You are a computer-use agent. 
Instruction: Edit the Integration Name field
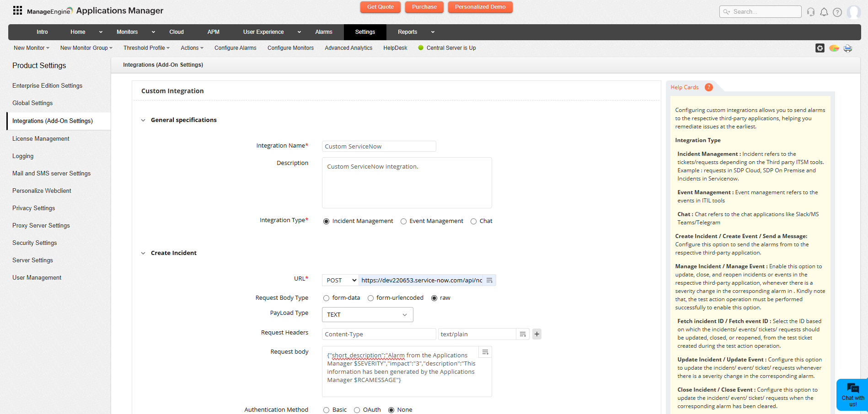point(379,146)
